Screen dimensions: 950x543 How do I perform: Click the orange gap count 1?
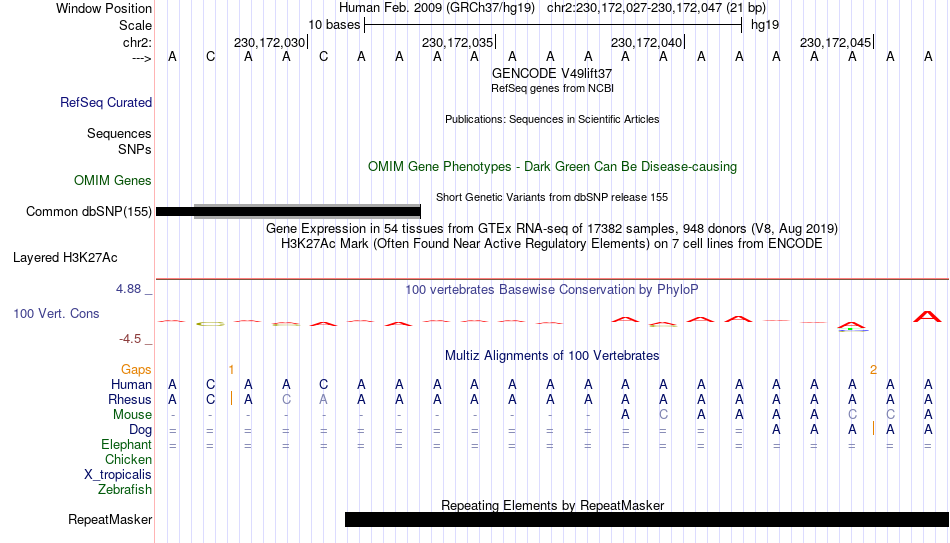pyautogui.click(x=231, y=370)
